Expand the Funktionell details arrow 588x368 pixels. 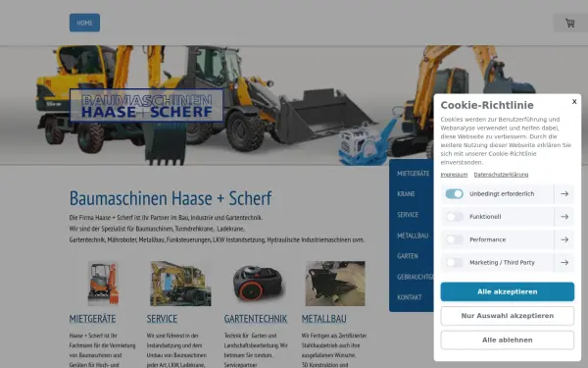pyautogui.click(x=564, y=217)
